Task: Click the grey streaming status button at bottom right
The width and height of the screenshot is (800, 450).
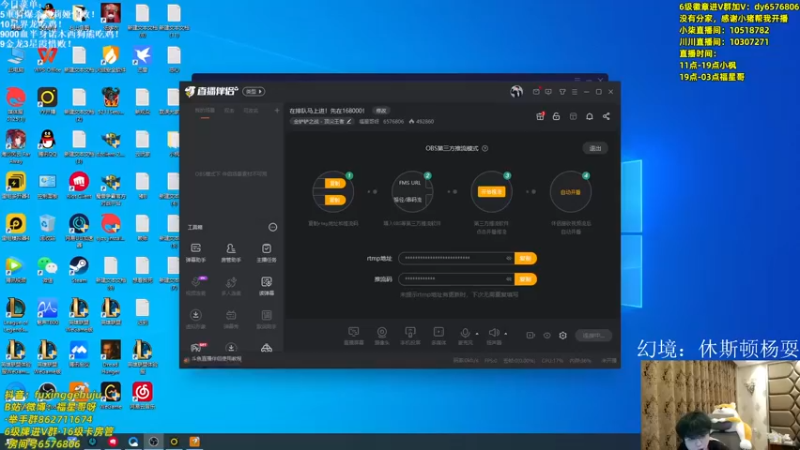Action: [x=593, y=336]
